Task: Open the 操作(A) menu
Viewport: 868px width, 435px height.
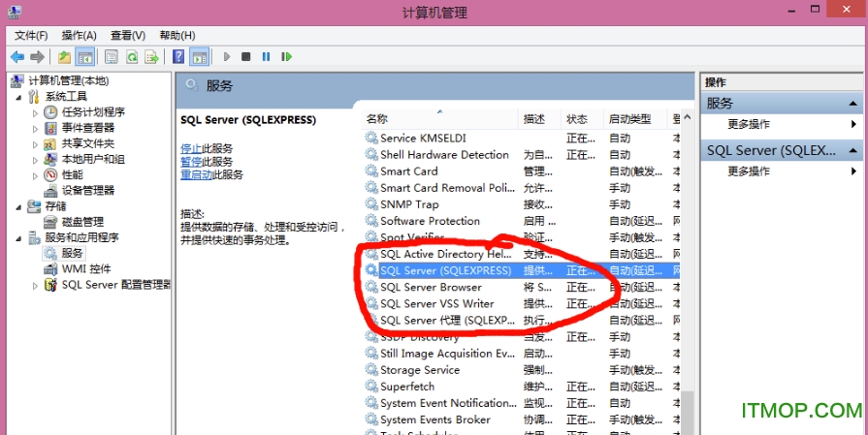Action: coord(80,36)
